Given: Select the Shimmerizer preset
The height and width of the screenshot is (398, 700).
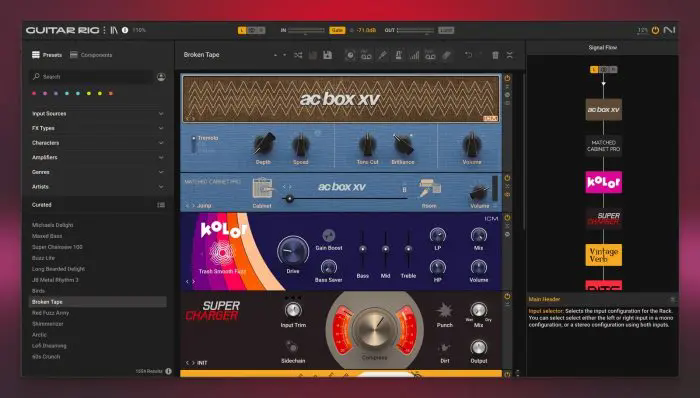Looking at the screenshot, I should pyautogui.click(x=98, y=324).
